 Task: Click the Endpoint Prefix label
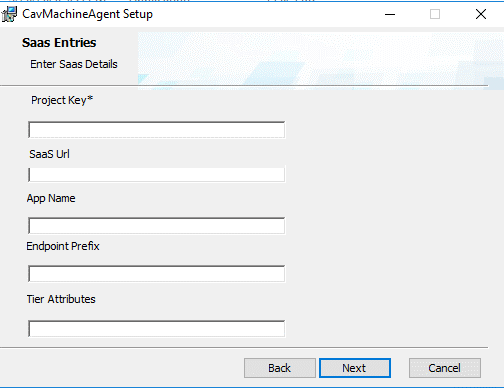63,246
